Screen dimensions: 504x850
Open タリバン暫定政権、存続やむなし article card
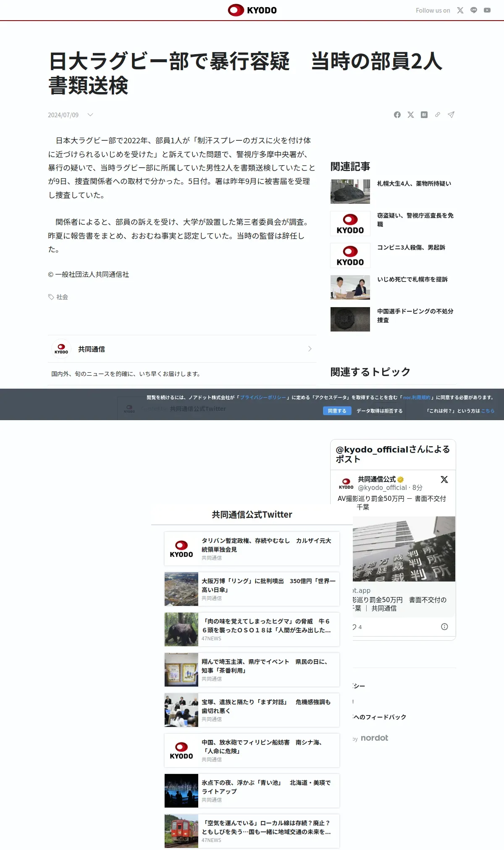pyautogui.click(x=252, y=549)
